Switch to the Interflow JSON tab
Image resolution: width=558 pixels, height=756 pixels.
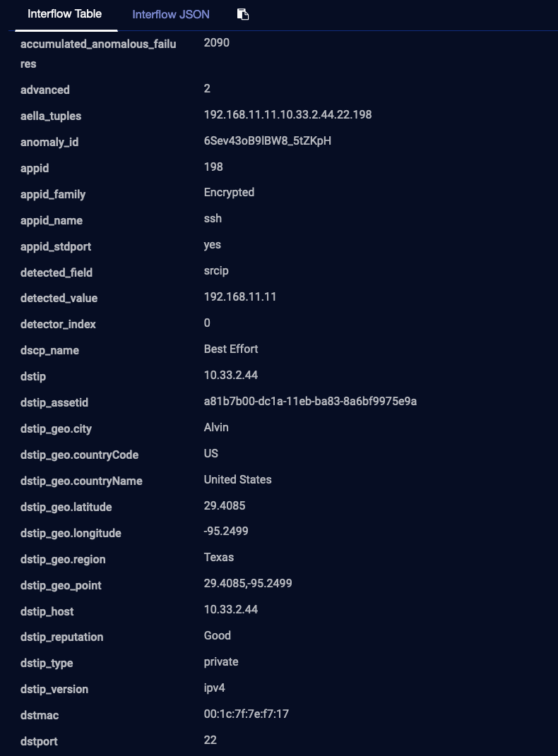click(x=171, y=14)
